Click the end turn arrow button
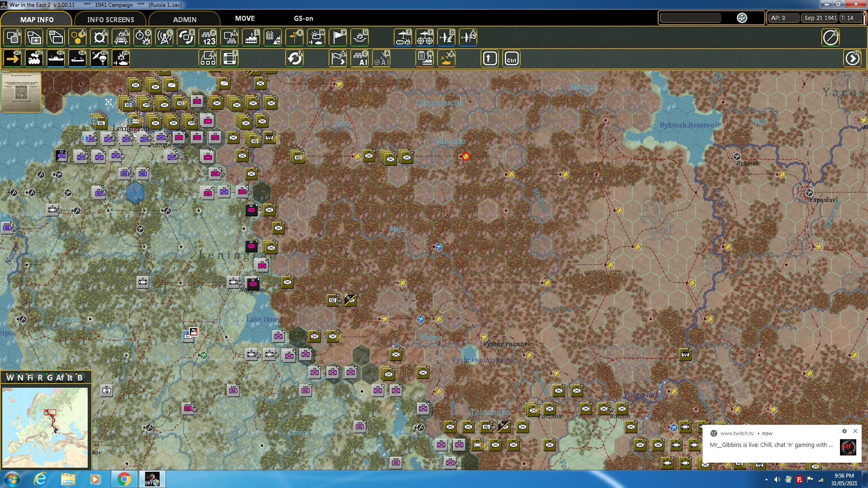868x488 pixels. 852,59
